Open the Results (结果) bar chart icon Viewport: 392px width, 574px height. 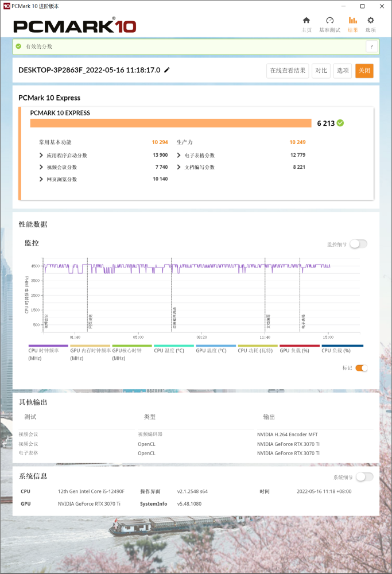pyautogui.click(x=352, y=21)
